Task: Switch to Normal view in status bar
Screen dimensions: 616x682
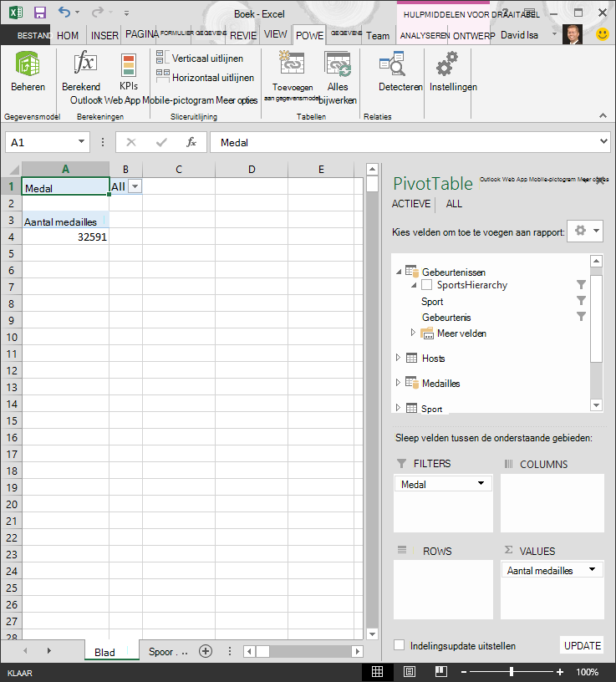Action: pyautogui.click(x=377, y=672)
